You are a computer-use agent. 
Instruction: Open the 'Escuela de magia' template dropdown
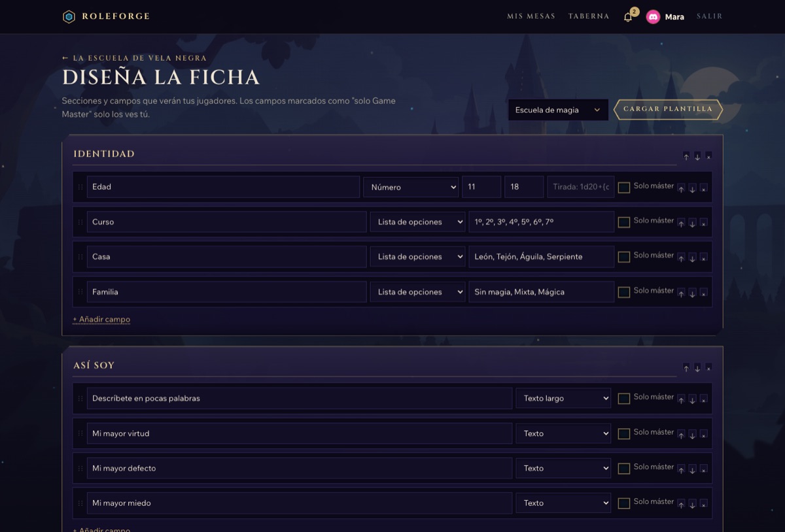point(558,110)
